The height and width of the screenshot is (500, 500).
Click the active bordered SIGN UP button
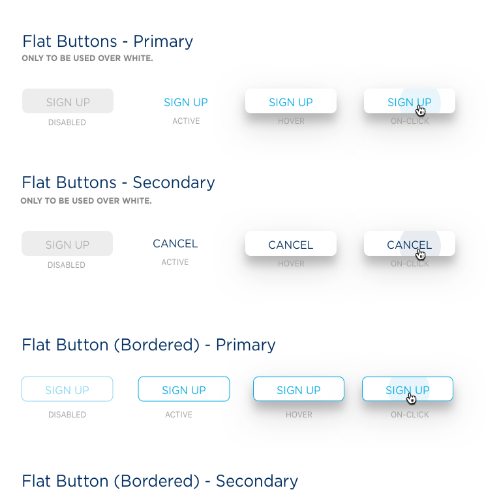click(184, 389)
